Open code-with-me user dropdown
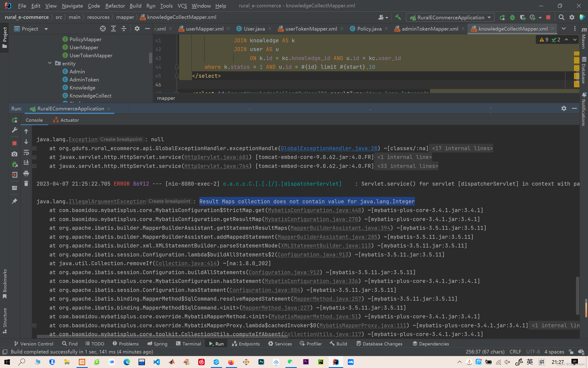Image resolution: width=588 pixels, height=368 pixels. [383, 17]
